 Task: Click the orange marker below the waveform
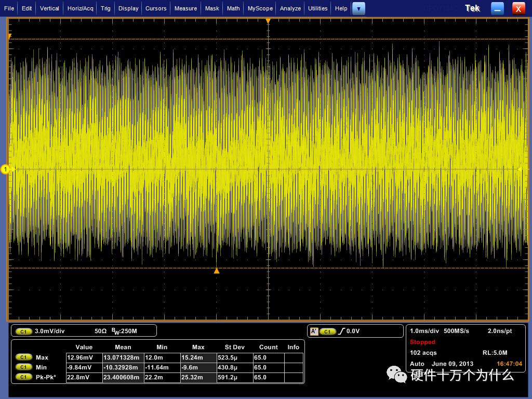217,271
